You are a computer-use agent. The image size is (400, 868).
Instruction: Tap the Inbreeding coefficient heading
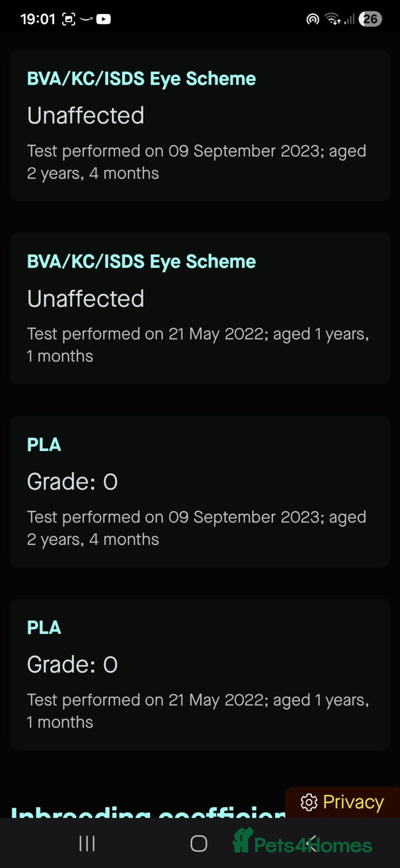[148, 812]
